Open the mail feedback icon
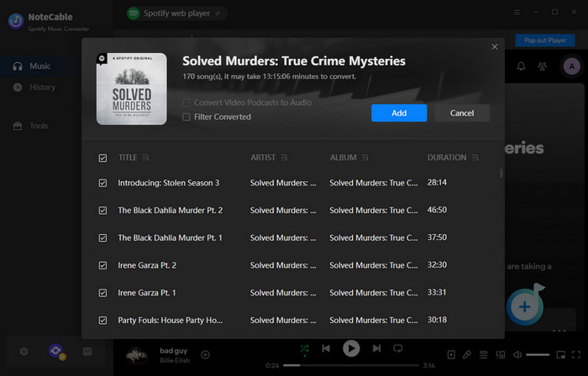This screenshot has height=376, width=588. click(x=87, y=352)
